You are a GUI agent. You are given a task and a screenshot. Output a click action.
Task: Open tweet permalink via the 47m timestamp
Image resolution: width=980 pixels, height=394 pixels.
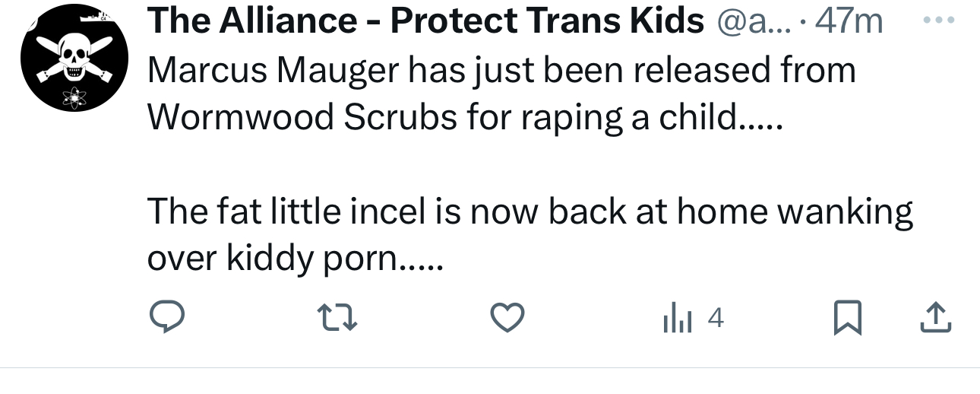pos(849,21)
